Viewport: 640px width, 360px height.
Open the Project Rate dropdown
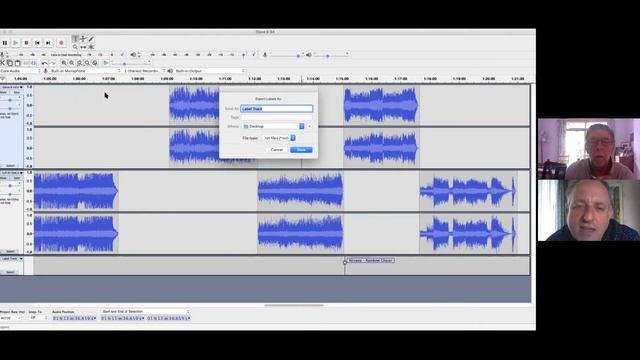[11, 318]
